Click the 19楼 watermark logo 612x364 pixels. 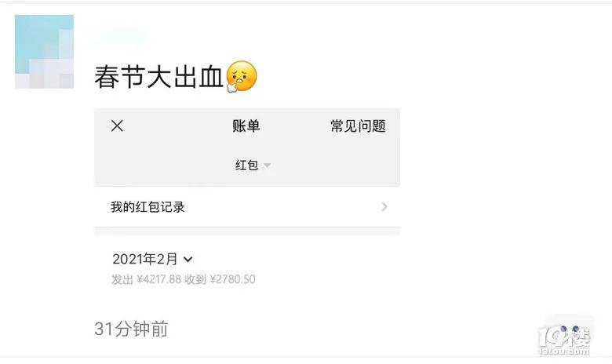point(564,337)
